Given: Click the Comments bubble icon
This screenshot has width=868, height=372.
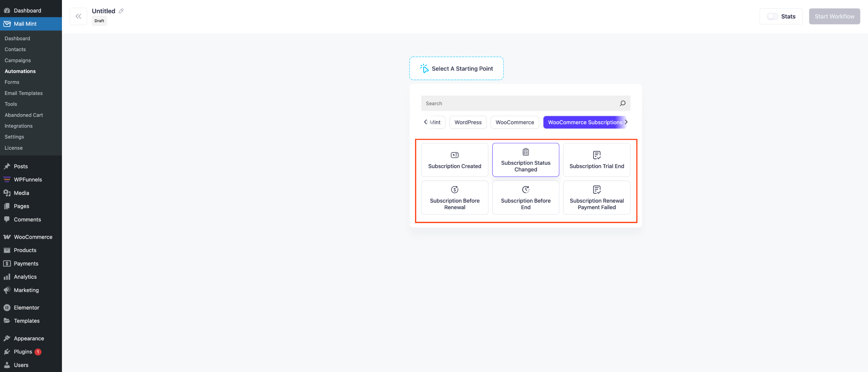Looking at the screenshot, I should (x=7, y=219).
